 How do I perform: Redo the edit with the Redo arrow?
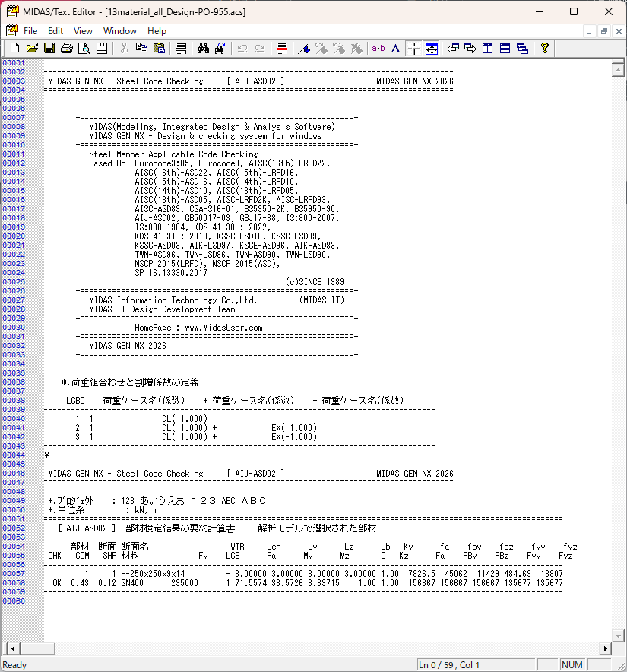[x=260, y=49]
